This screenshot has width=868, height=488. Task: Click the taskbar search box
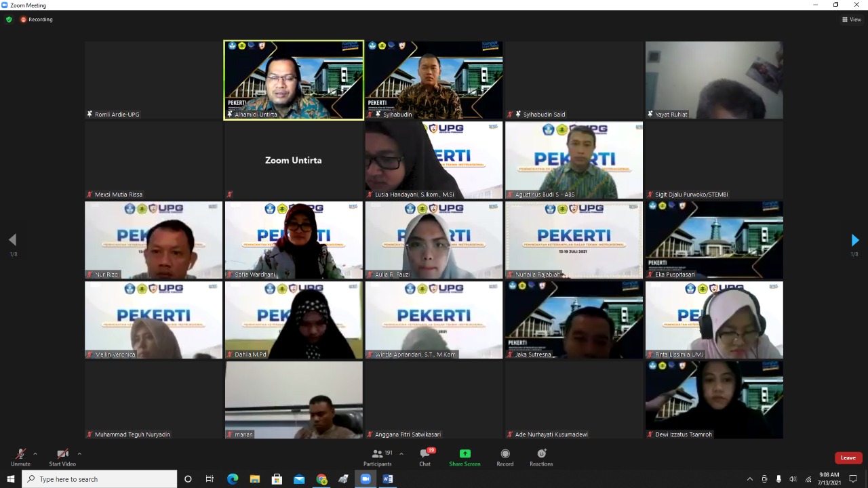[100, 479]
